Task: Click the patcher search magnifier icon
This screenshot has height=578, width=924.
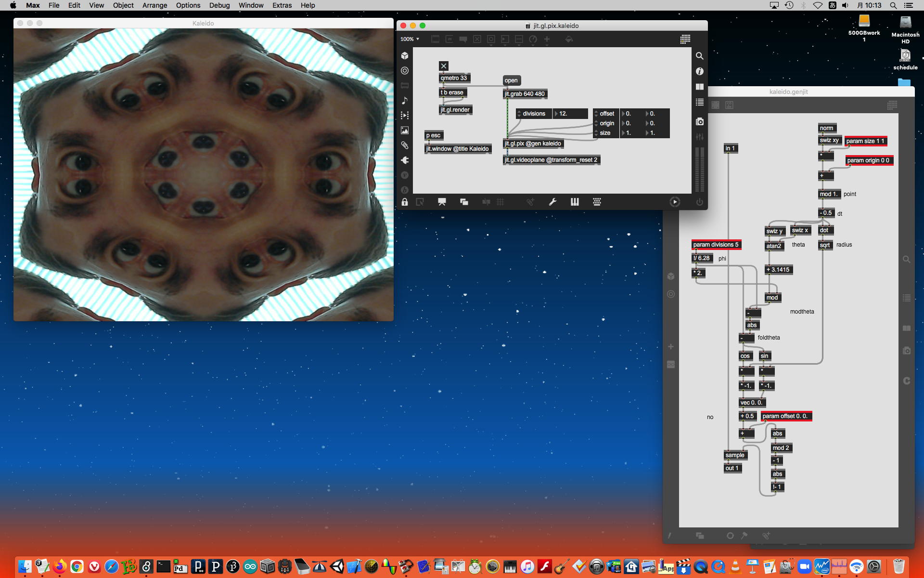Action: click(700, 56)
